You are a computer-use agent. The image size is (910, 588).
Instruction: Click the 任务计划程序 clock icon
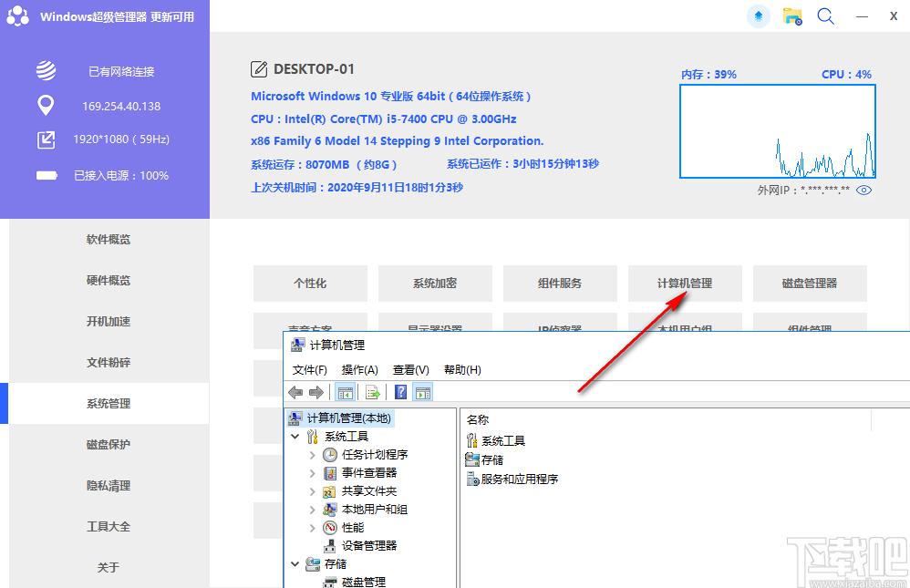pos(330,455)
